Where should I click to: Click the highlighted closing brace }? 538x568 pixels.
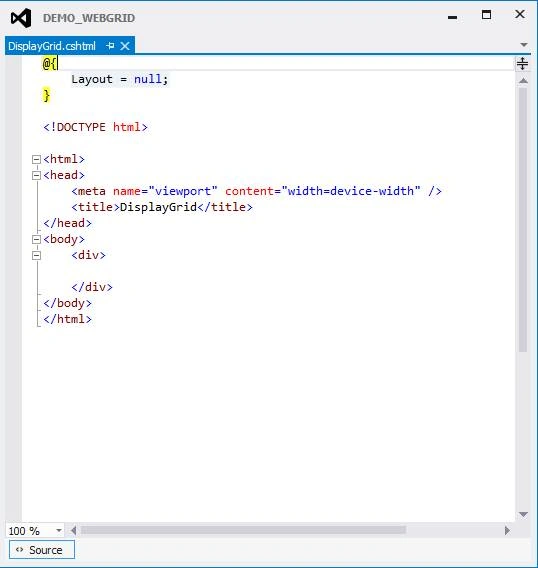tap(46, 95)
